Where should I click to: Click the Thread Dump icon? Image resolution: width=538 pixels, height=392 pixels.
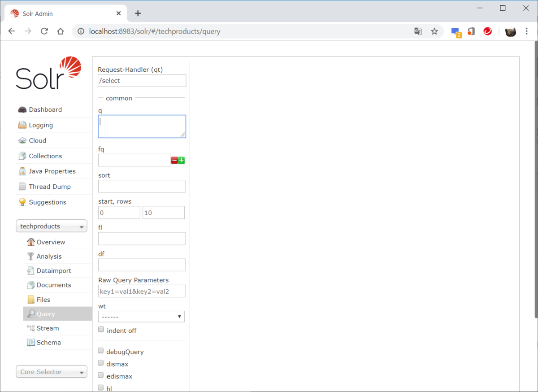point(22,187)
